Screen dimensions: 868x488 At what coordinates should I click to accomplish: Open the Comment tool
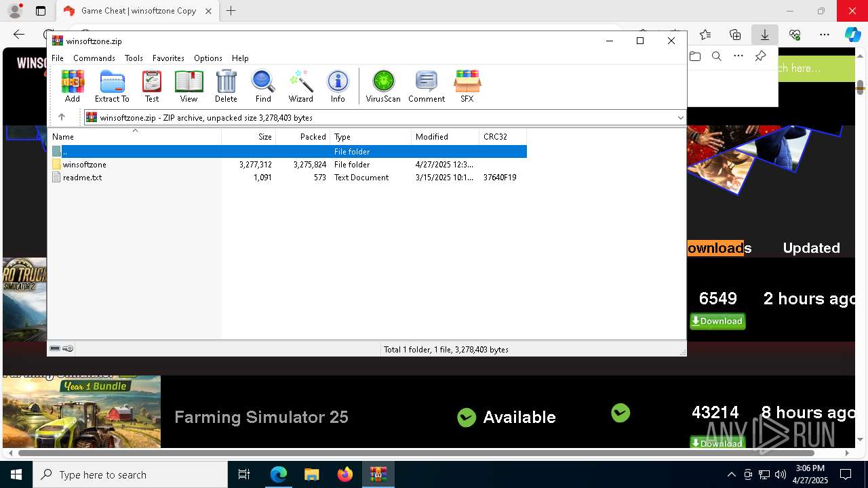click(427, 86)
